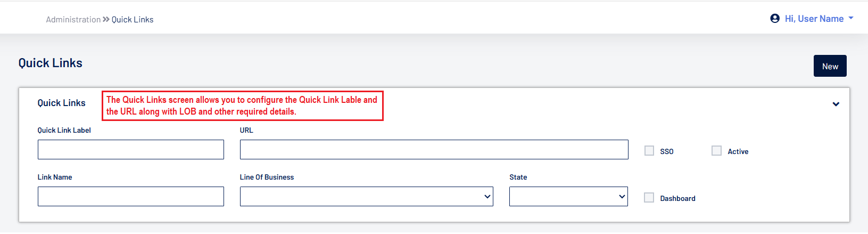The height and width of the screenshot is (234, 868).
Task: Enable the SSO checkbox
Action: pyautogui.click(x=649, y=151)
